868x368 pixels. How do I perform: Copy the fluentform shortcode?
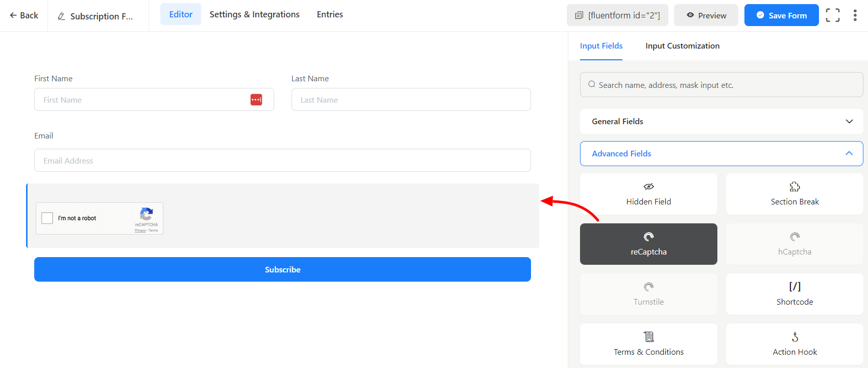tap(617, 15)
